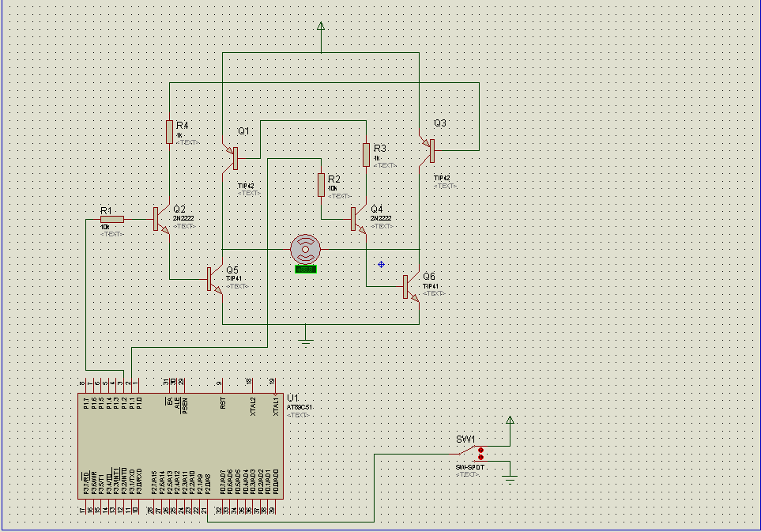
Task: Click the motor's green speed readout
Action: (305, 270)
